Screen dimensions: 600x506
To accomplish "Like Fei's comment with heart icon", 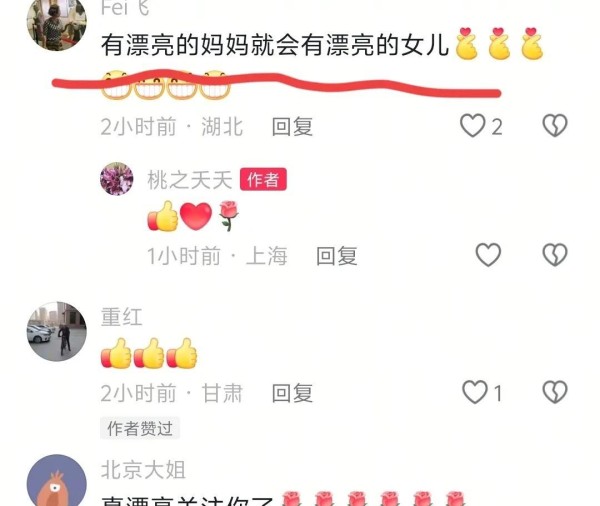I will click(x=473, y=126).
